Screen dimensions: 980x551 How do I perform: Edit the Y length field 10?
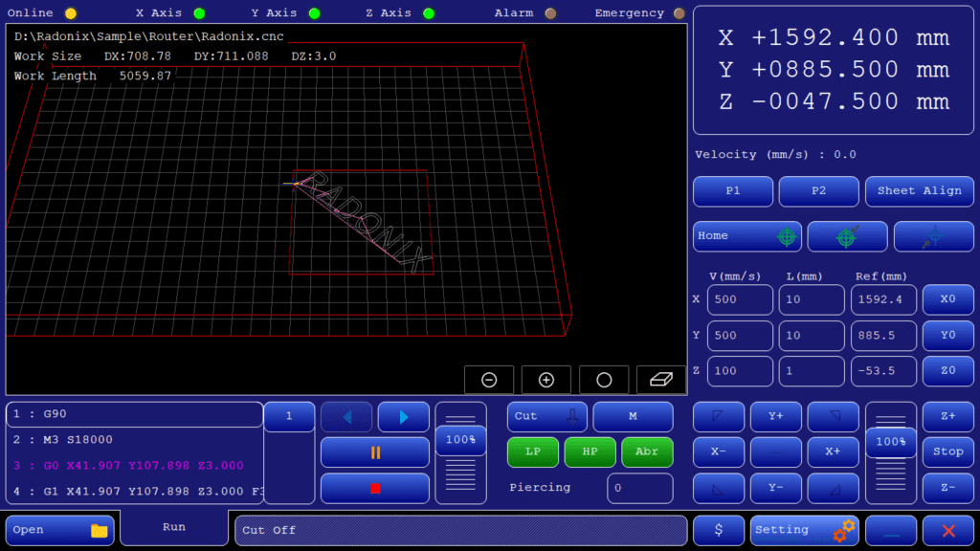pos(812,336)
